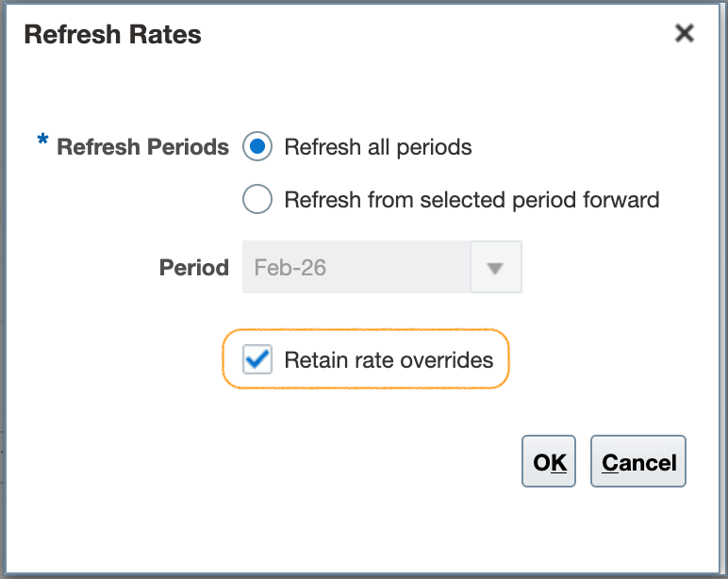Confirm with the OK button

click(x=550, y=462)
